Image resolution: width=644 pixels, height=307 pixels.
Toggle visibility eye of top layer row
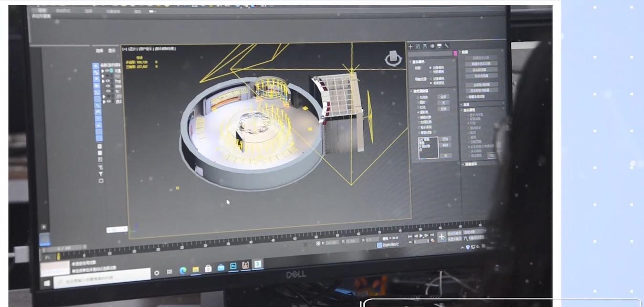pos(107,71)
